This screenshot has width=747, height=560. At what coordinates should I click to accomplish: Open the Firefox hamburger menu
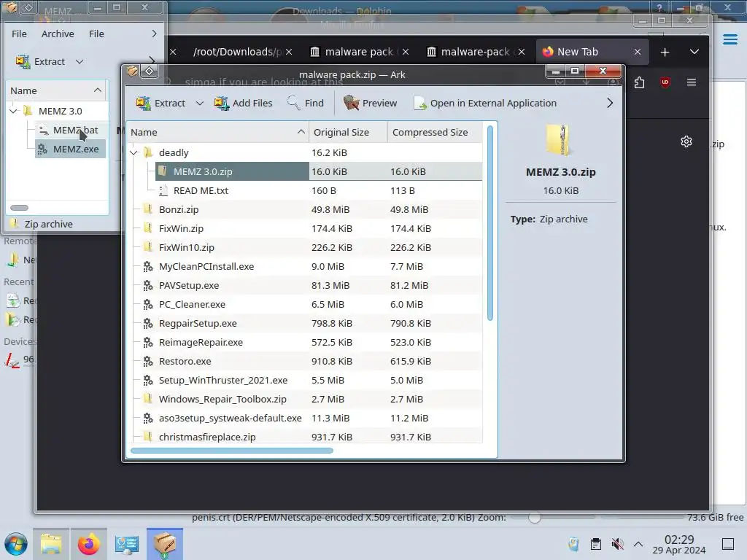click(692, 83)
